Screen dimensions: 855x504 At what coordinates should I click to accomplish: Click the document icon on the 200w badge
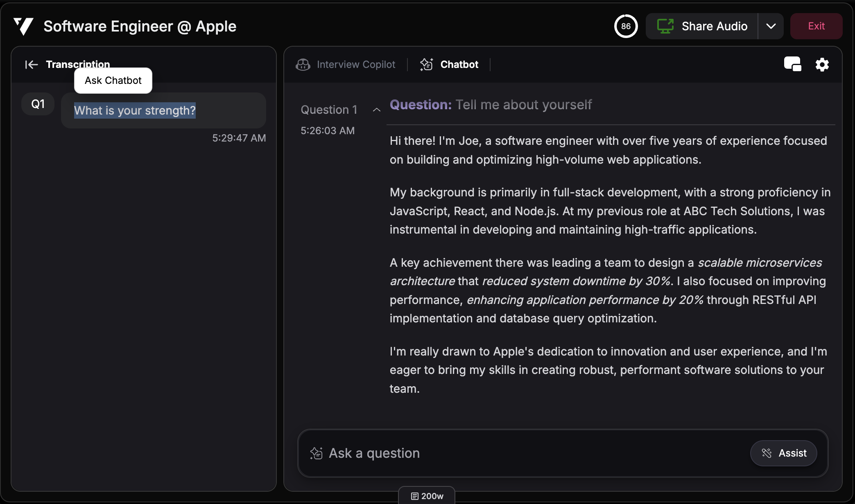tap(414, 495)
